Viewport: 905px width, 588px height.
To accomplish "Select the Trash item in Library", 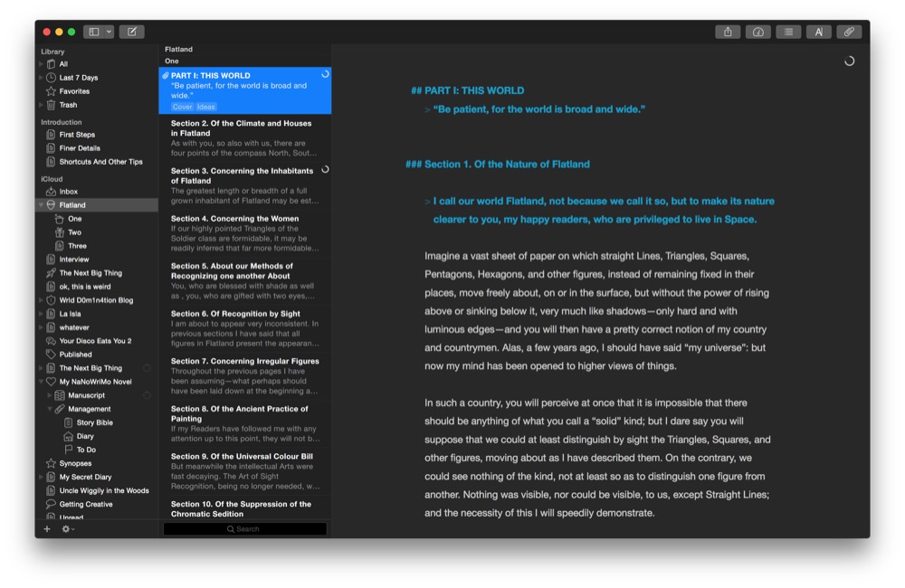I will [x=68, y=105].
